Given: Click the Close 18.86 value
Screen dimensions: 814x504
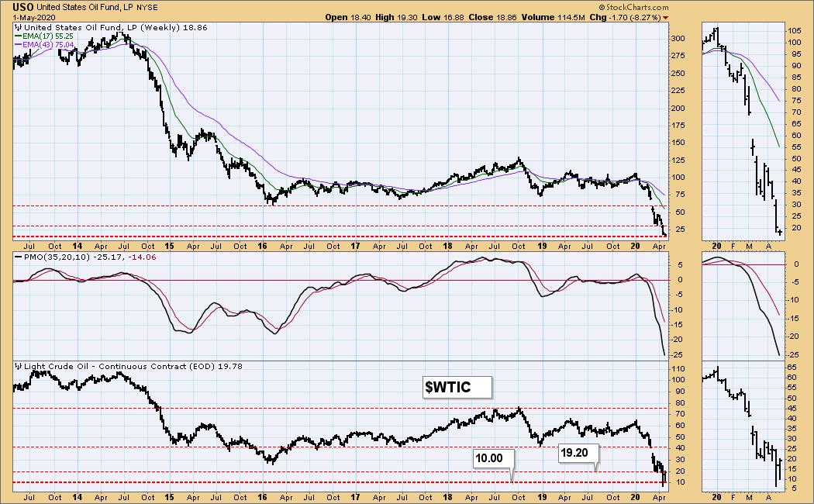Looking at the screenshot, I should coord(492,17).
